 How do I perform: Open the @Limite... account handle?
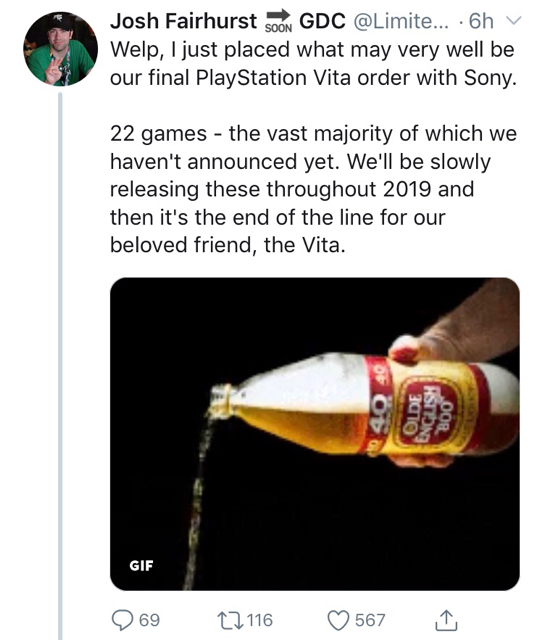pyautogui.click(x=400, y=21)
